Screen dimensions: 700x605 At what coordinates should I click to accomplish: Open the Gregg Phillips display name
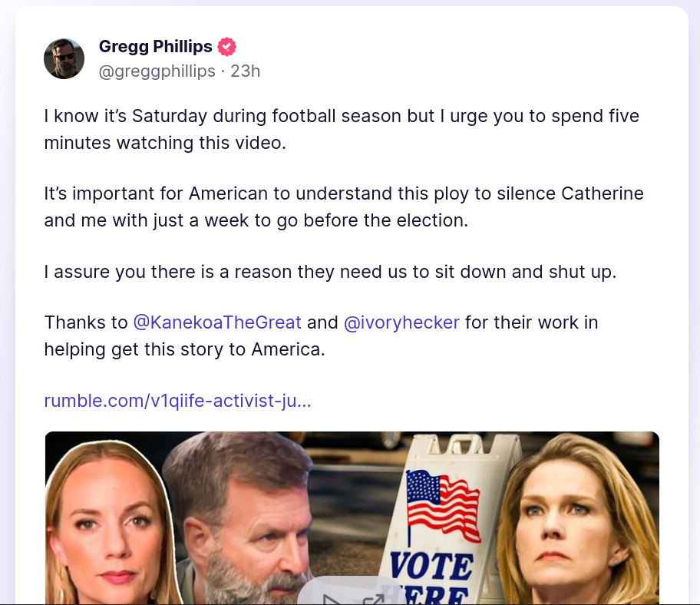155,46
